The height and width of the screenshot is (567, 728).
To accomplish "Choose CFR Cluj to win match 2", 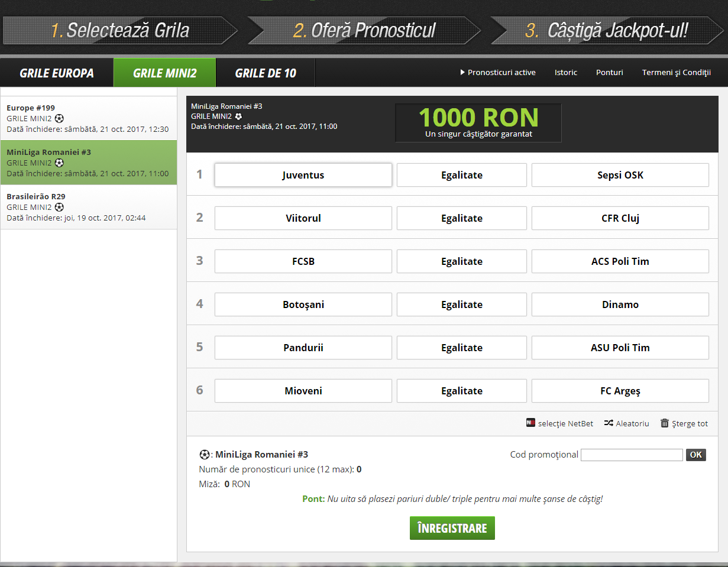I will (620, 218).
